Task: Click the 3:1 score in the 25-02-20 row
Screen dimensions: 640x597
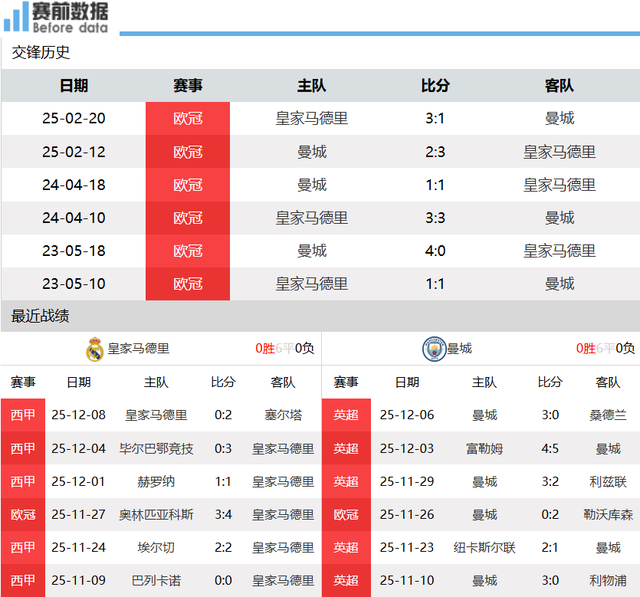Action: [435, 118]
